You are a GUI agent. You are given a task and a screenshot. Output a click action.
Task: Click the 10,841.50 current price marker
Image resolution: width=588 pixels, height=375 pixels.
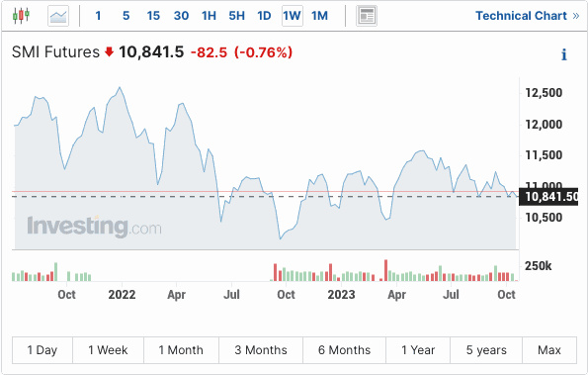(548, 197)
